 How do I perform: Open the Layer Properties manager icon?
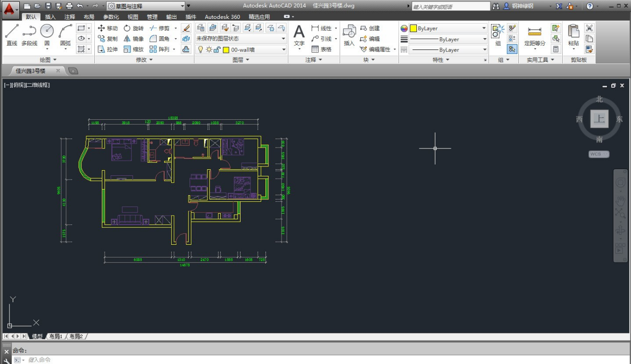(x=200, y=28)
